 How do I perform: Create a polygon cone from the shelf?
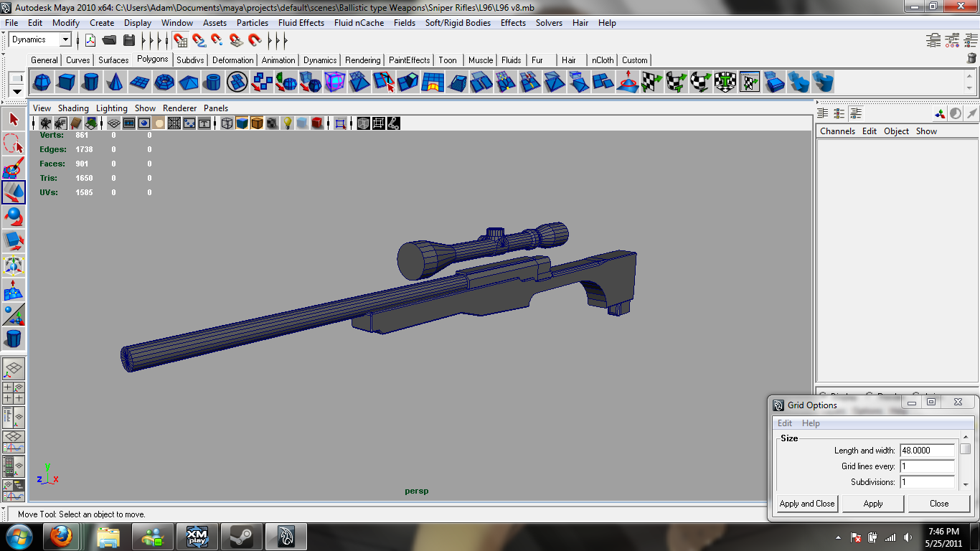[x=113, y=83]
